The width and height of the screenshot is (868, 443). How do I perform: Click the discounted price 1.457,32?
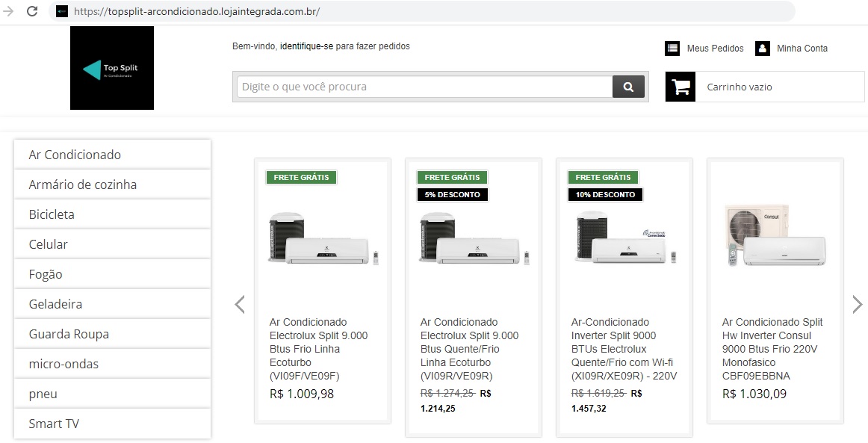coord(589,409)
